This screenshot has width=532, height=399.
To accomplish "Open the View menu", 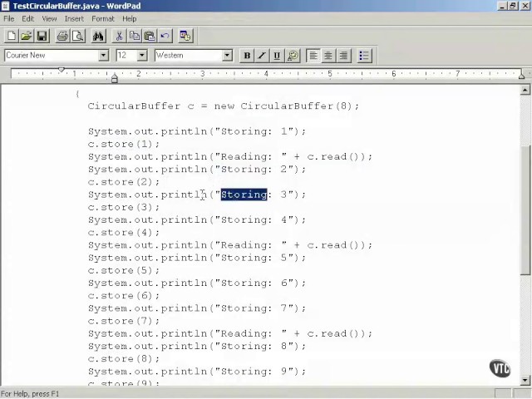I will pos(49,18).
